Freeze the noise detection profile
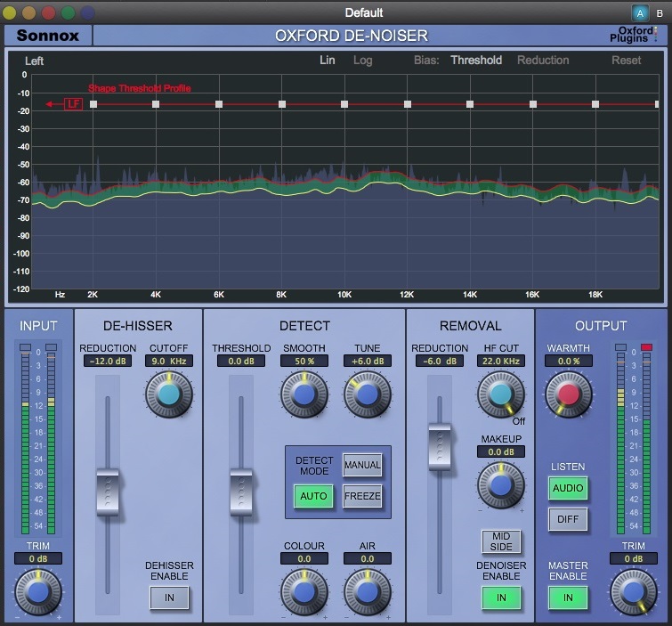The width and height of the screenshot is (672, 626). [x=362, y=496]
